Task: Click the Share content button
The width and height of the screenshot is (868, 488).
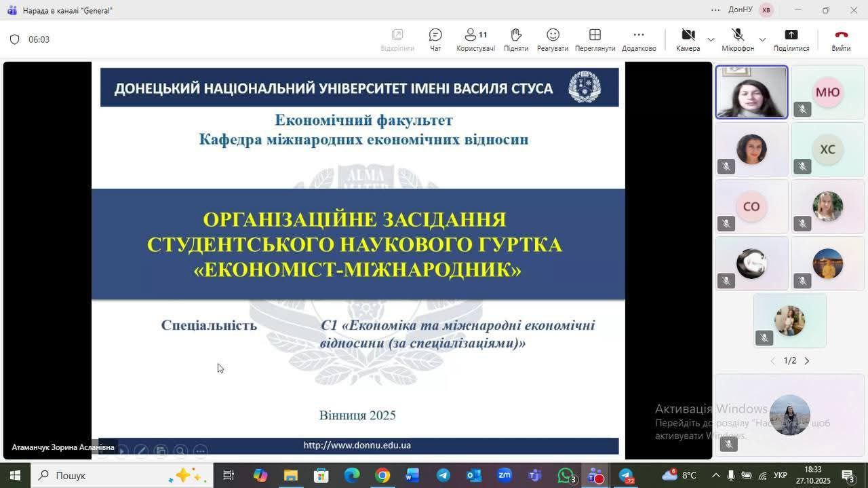Action: point(791,39)
